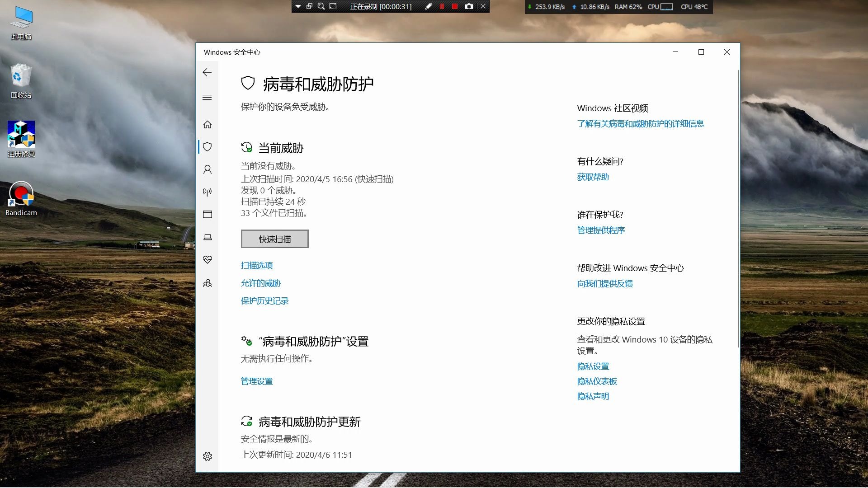This screenshot has height=488, width=868.
Task: Start a scan with the 快速扫描 button
Action: click(275, 239)
